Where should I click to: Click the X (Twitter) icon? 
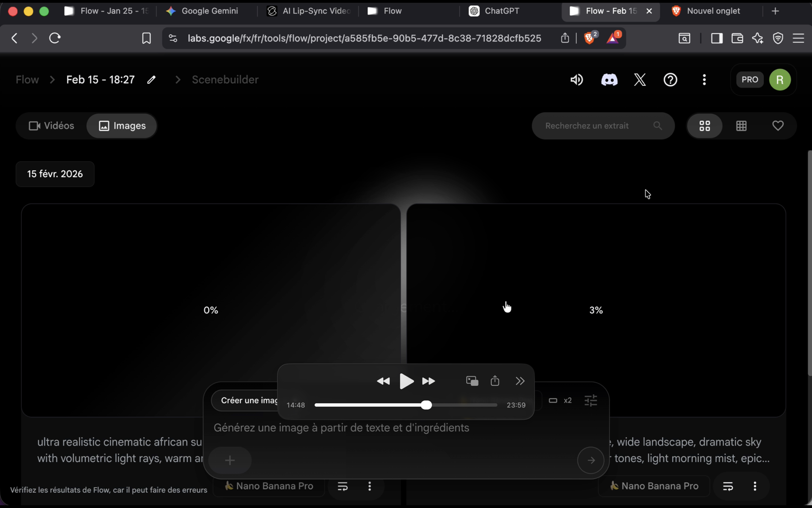point(639,80)
